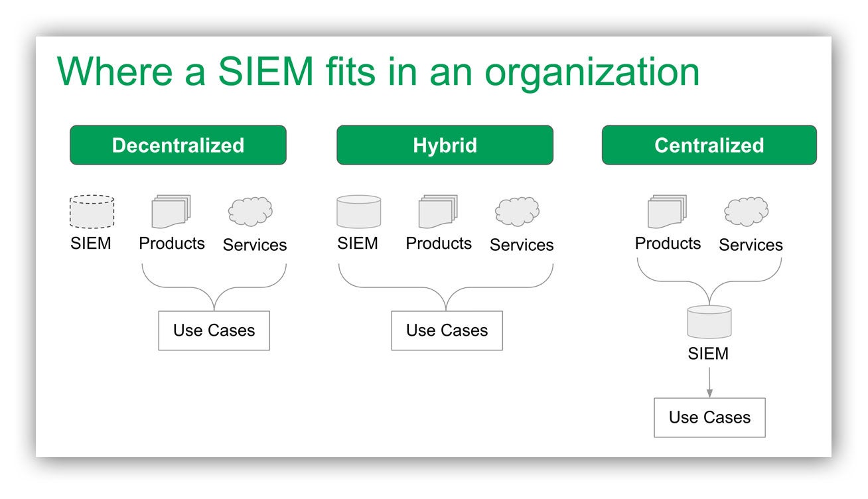Click the Services cloud icon under Decentralized
Viewport: 868px width, 499px height.
[250, 212]
